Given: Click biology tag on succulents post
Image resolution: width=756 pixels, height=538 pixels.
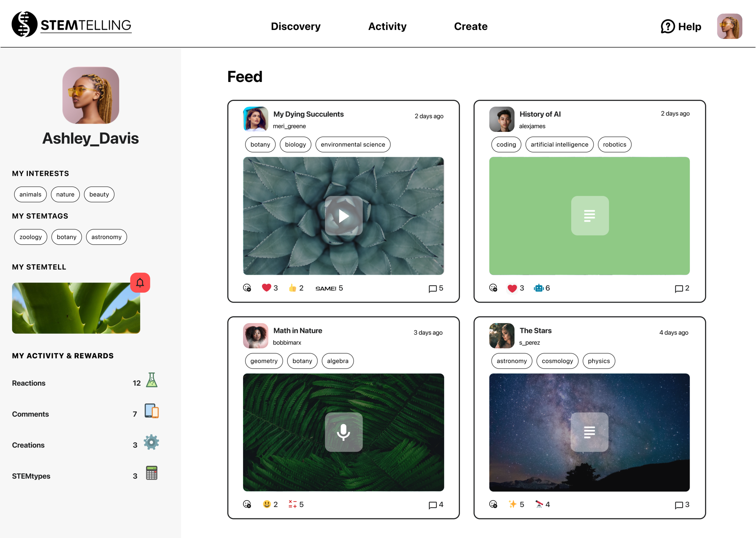Looking at the screenshot, I should tap(295, 144).
